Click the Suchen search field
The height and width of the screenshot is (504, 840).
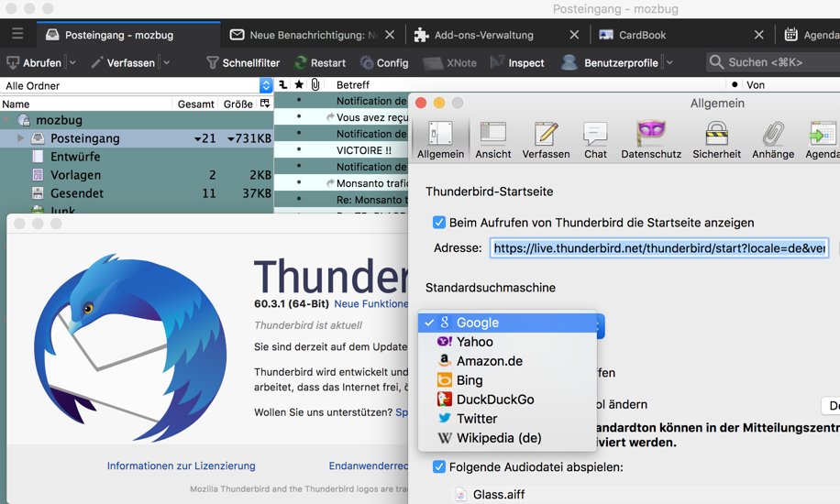coord(772,62)
